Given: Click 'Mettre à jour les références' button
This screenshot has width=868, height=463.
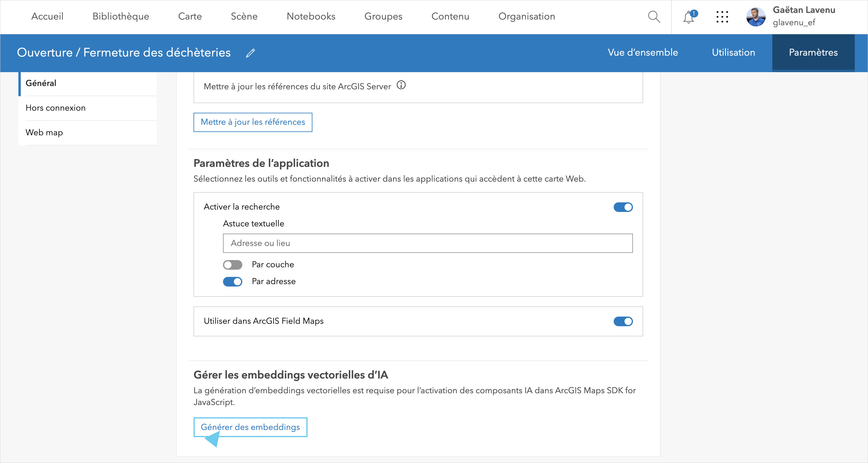Looking at the screenshot, I should [253, 122].
